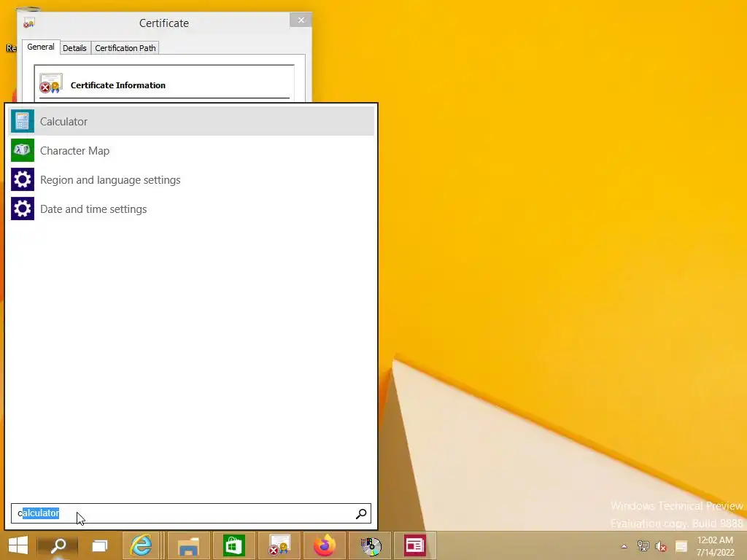Open Task View on the taskbar
747x560 pixels.
pos(99,545)
